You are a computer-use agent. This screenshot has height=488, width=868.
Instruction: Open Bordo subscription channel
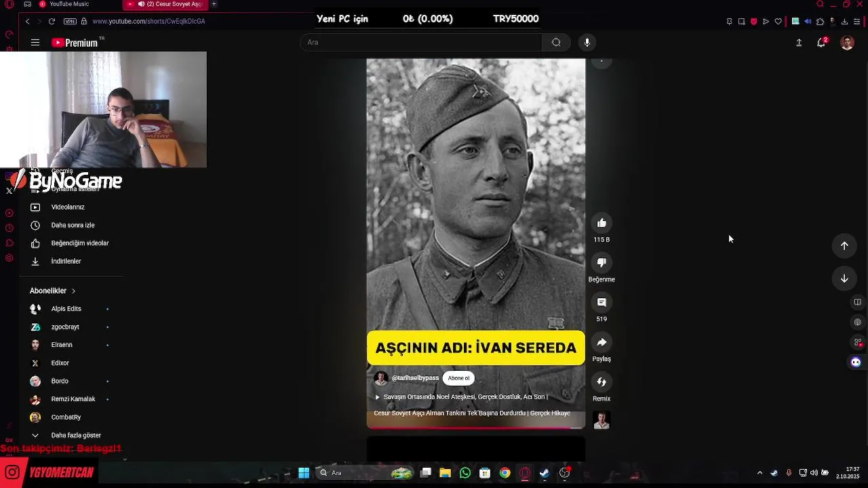71,381
